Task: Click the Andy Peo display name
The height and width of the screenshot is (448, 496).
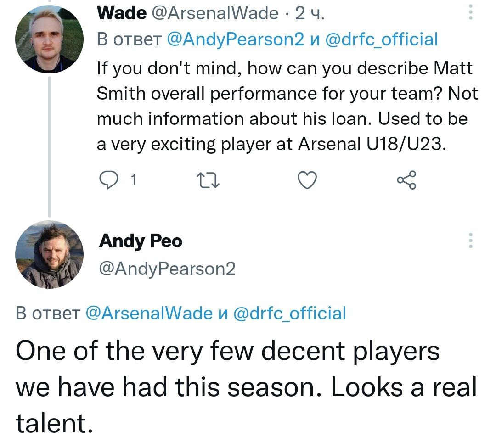Action: point(141,241)
